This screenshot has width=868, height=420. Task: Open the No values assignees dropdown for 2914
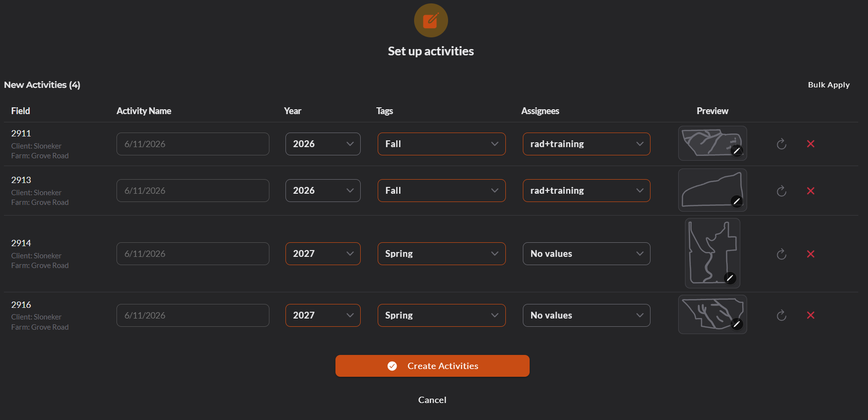coord(586,253)
